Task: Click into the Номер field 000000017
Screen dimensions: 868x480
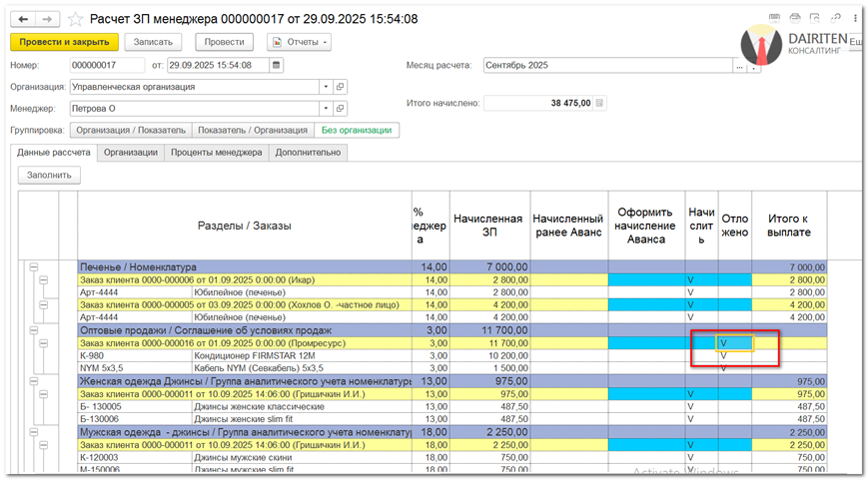Action: [108, 65]
